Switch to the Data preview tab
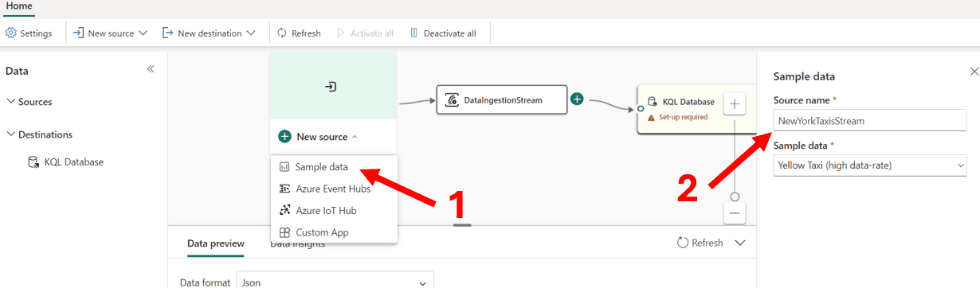Screen dimensions: 980x288 tap(215, 243)
